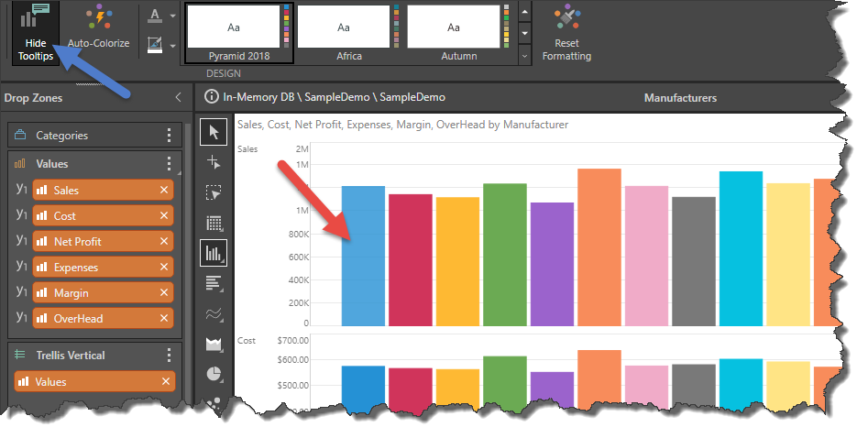Switch to grid table visualization
868x438 pixels.
214,223
